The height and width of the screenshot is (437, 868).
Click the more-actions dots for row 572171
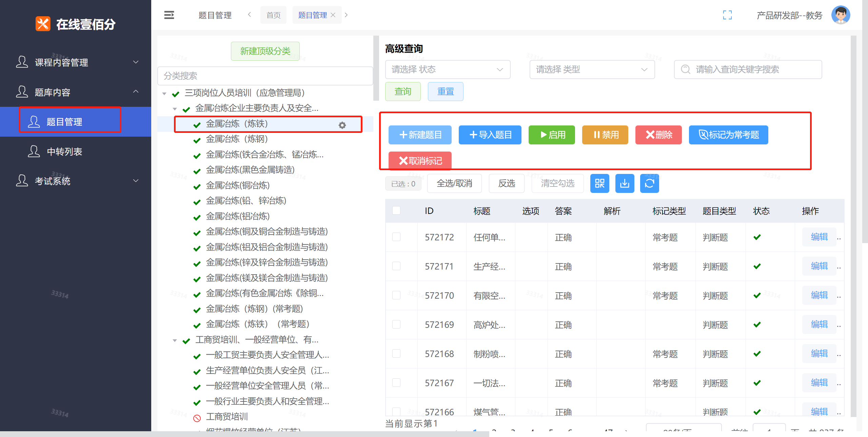(x=839, y=268)
